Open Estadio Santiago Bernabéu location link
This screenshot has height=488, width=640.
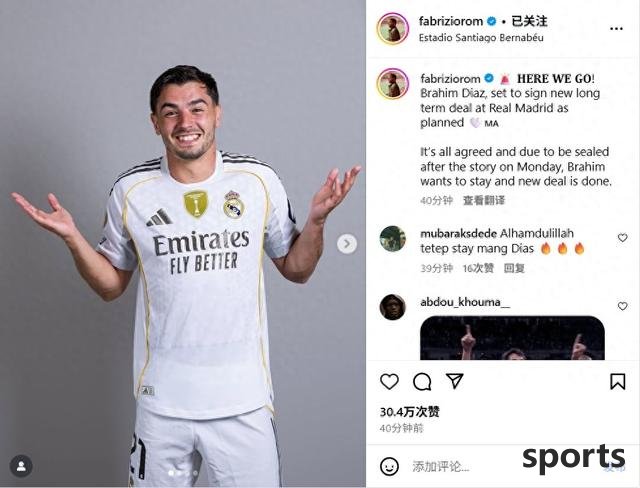pos(481,38)
